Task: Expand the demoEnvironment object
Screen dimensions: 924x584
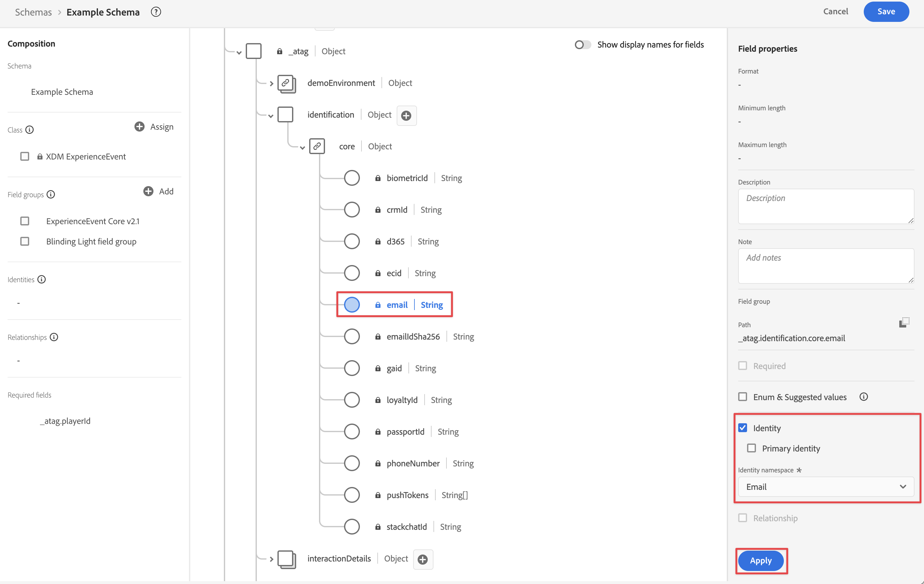Action: [x=271, y=83]
